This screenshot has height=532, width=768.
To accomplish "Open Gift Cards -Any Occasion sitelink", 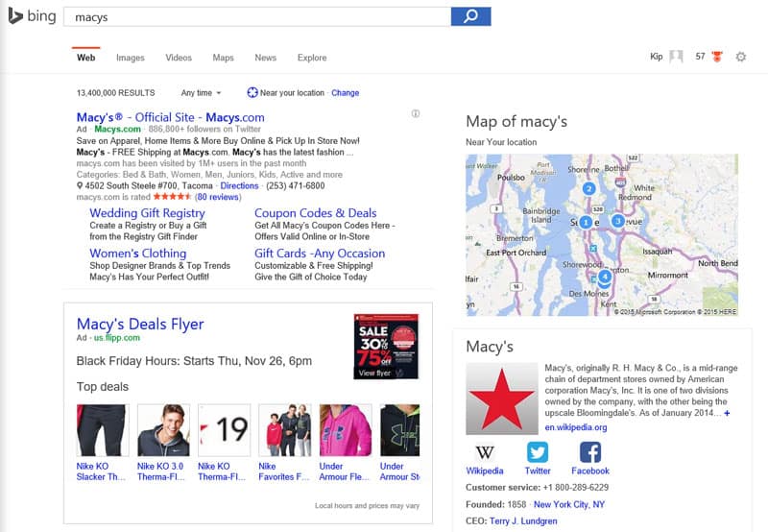I will (320, 254).
